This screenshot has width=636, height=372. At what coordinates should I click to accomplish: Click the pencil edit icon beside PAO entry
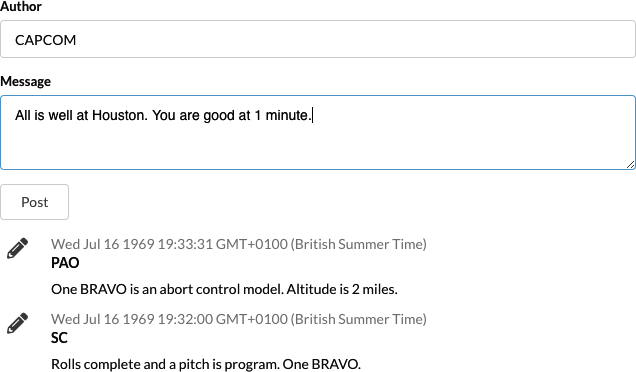17,248
